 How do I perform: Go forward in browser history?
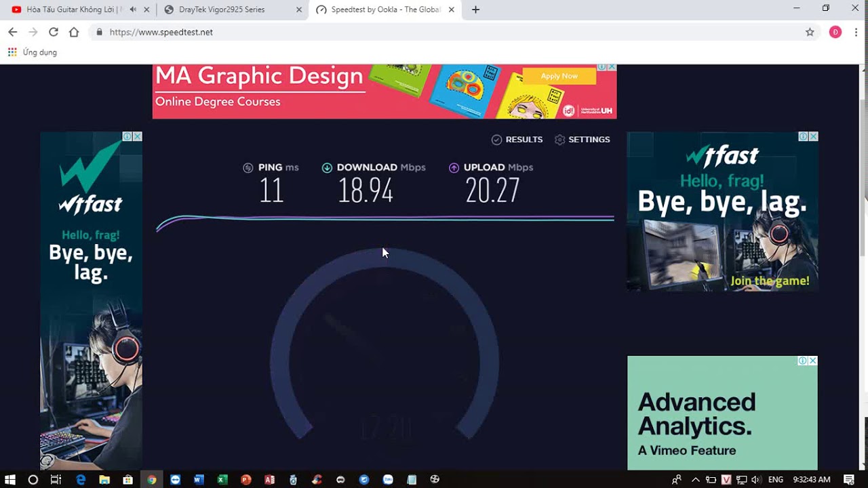33,32
